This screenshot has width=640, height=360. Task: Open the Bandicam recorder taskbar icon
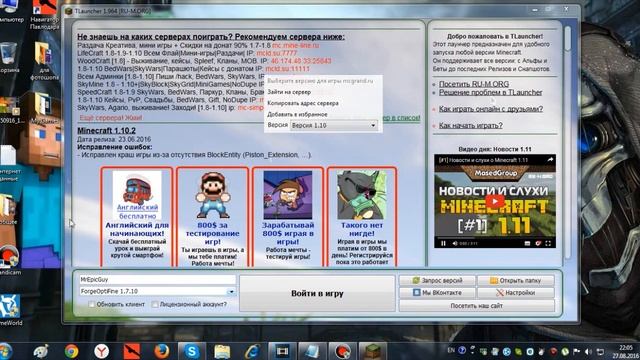(x=342, y=351)
